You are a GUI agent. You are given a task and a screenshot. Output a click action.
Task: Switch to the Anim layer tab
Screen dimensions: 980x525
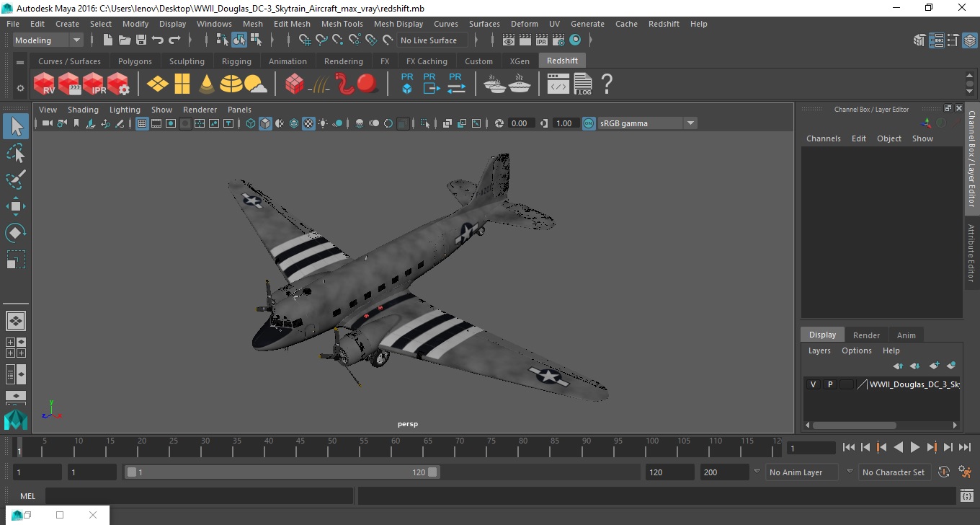click(x=906, y=335)
